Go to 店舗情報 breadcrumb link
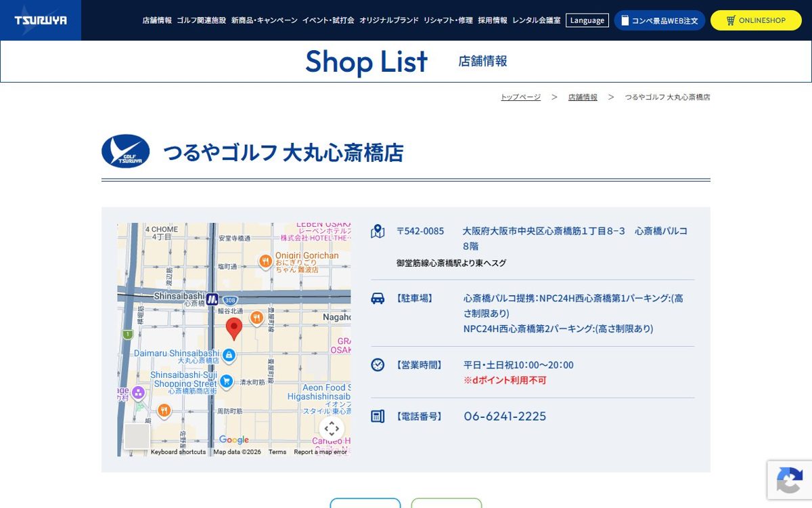This screenshot has height=508, width=812. tap(583, 97)
